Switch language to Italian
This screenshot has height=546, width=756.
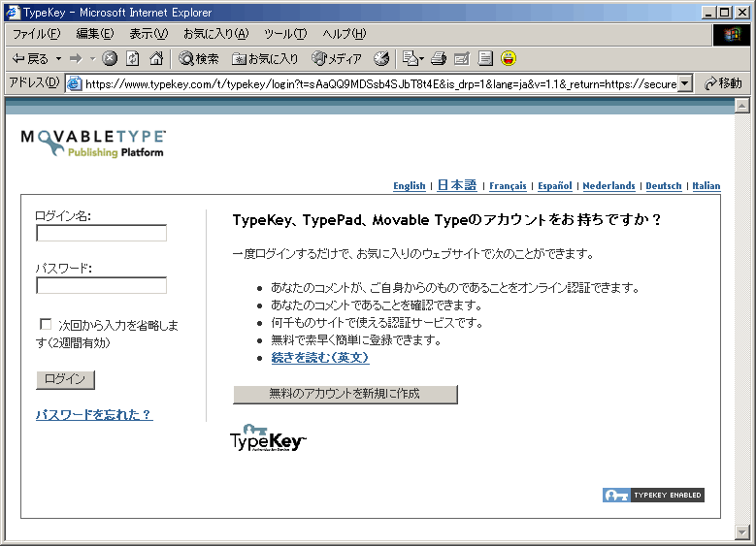(707, 186)
